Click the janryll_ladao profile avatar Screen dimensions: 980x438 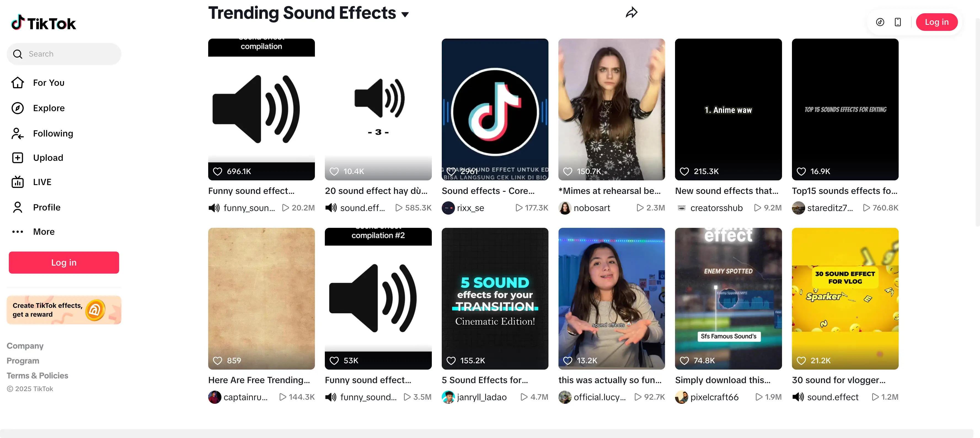448,397
